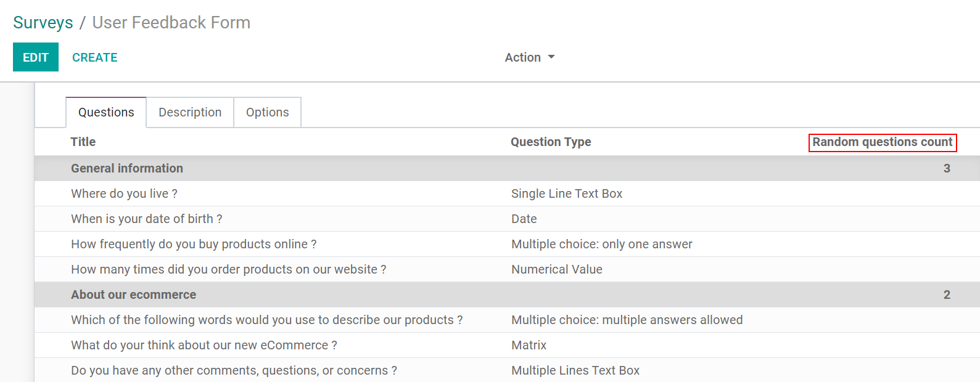This screenshot has height=382, width=980.
Task: Sort by Question Type column header
Action: (x=551, y=142)
